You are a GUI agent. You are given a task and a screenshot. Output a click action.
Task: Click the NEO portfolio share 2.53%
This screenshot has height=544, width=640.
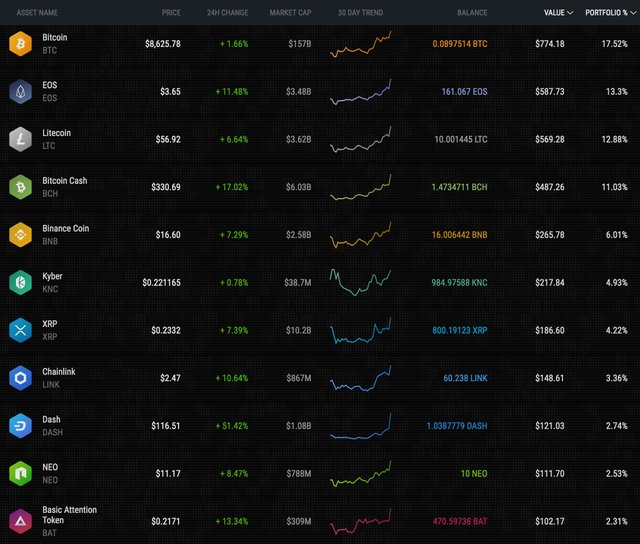click(617, 473)
